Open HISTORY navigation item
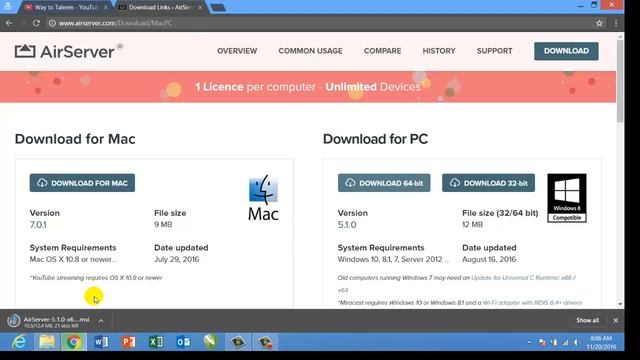The height and width of the screenshot is (360, 640). coord(439,51)
